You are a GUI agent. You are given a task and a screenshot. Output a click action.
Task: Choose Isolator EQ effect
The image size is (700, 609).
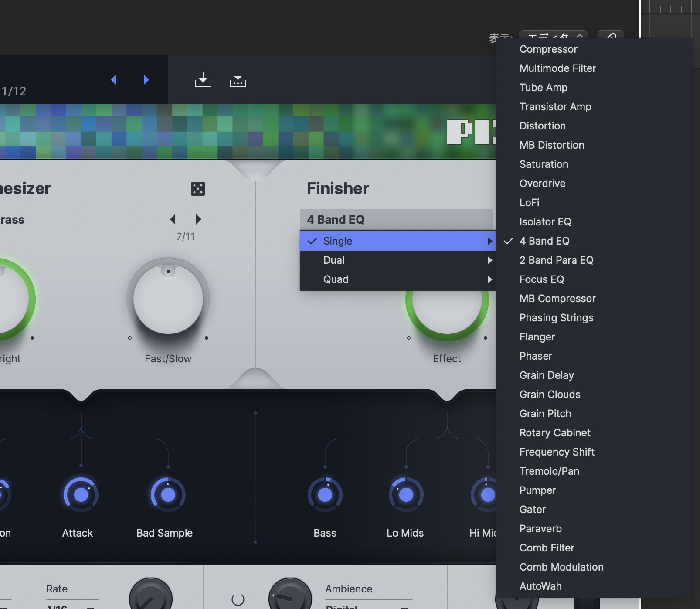[594, 222]
